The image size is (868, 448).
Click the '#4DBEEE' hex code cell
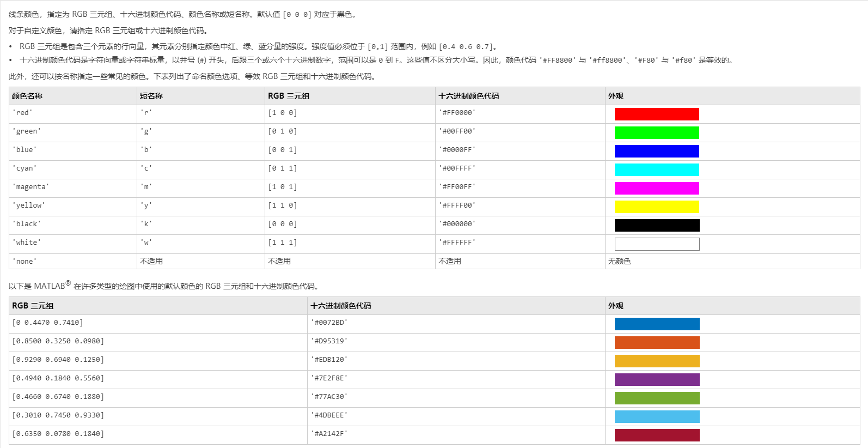456,417
